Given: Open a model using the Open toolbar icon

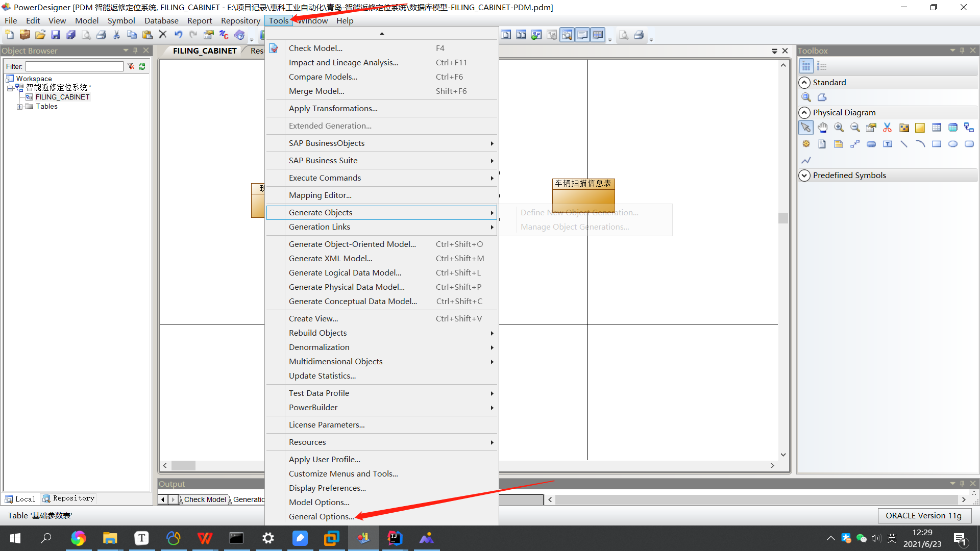Looking at the screenshot, I should 40,34.
